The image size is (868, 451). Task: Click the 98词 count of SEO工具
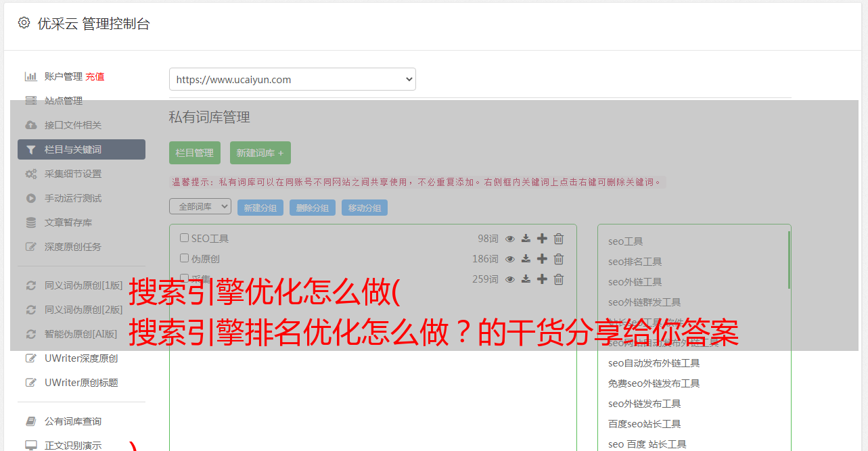(488, 239)
